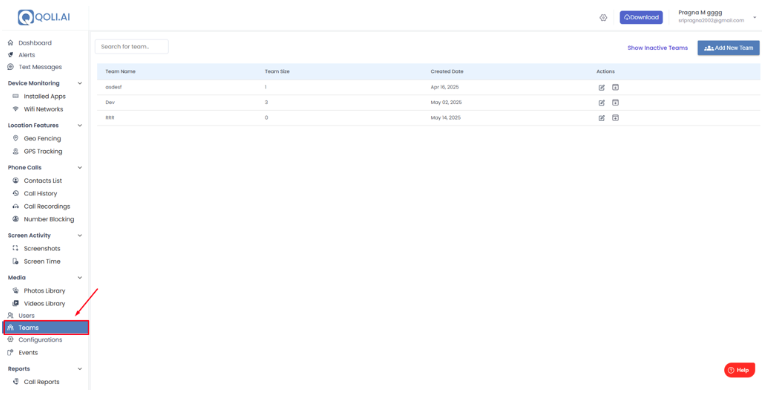Screen dimensions: 765x393
Task: Collapse the Phone Calls section
Action: click(x=80, y=168)
